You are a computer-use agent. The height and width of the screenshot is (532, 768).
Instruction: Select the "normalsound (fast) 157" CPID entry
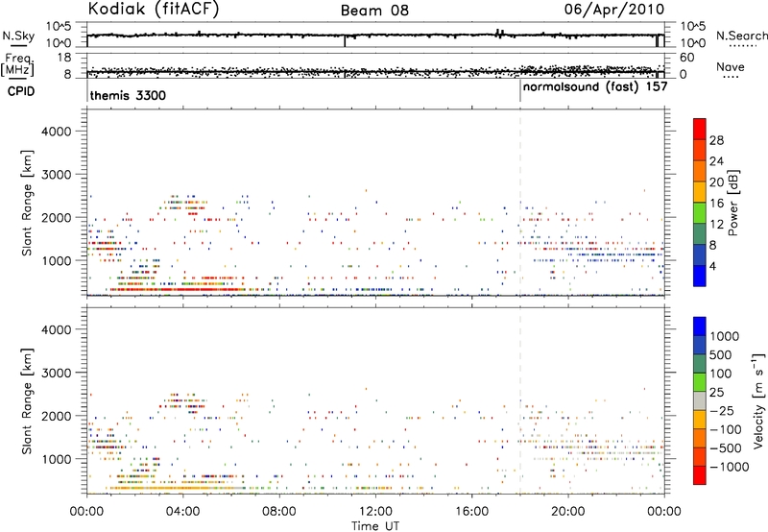(x=595, y=87)
